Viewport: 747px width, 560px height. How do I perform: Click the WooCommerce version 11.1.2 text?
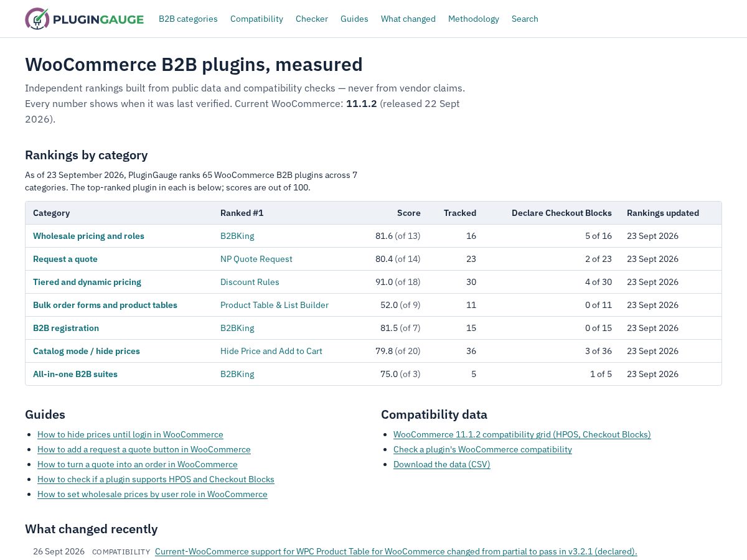point(362,103)
